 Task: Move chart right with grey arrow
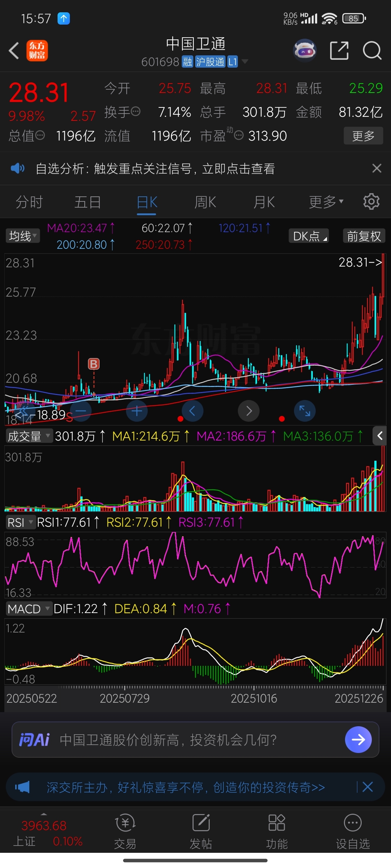pos(249,411)
